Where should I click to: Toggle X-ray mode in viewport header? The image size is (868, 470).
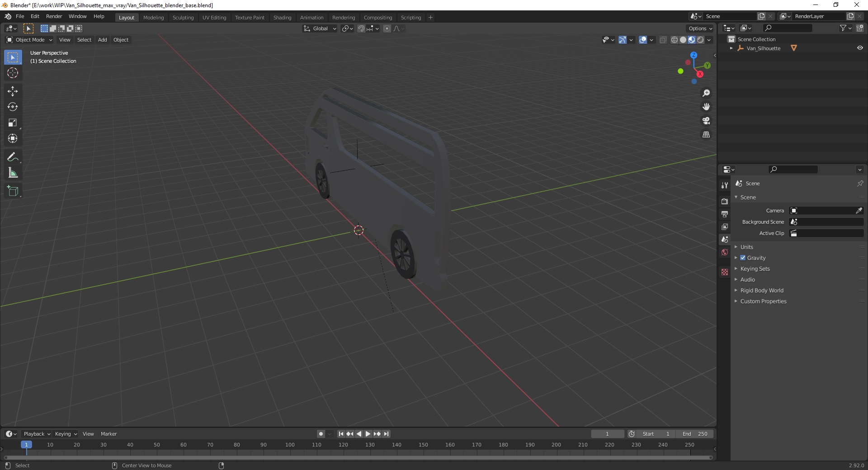(663, 40)
